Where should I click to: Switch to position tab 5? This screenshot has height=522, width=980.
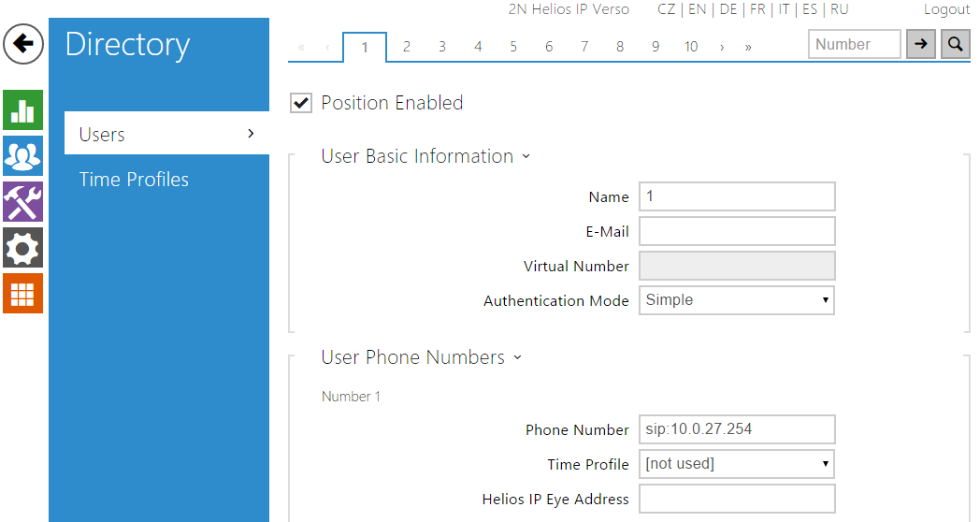click(x=513, y=47)
